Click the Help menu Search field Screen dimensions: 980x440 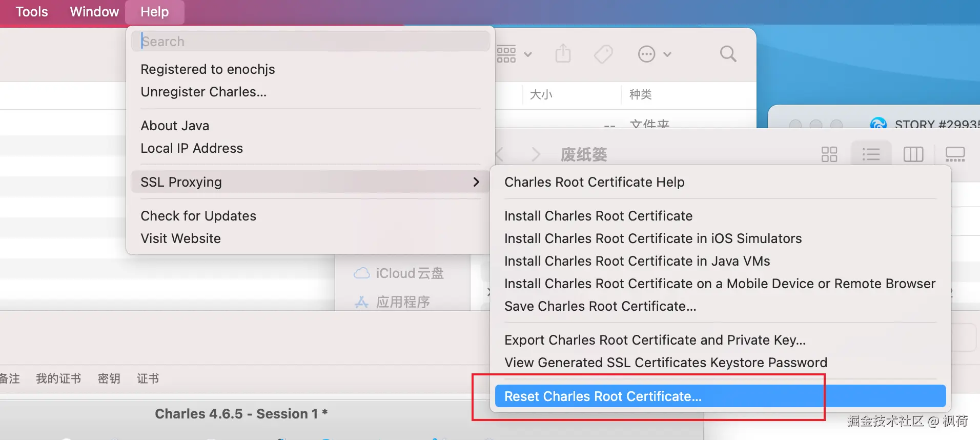[x=311, y=42]
